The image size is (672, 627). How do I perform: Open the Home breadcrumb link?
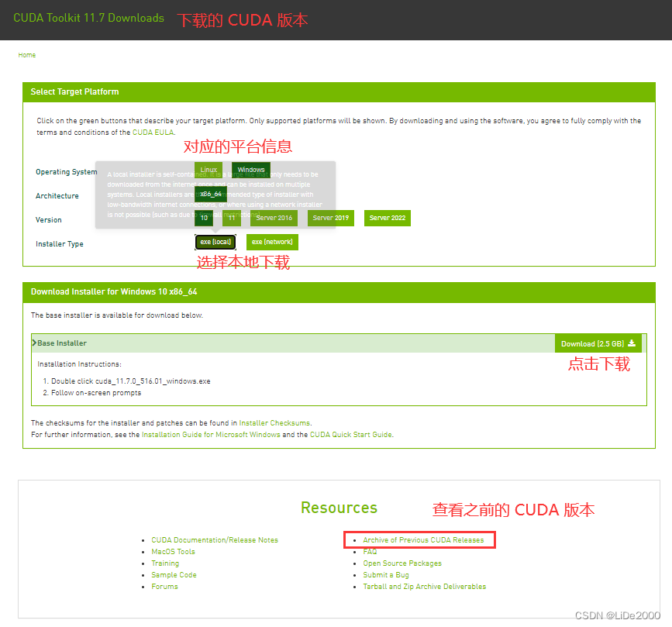[26, 55]
